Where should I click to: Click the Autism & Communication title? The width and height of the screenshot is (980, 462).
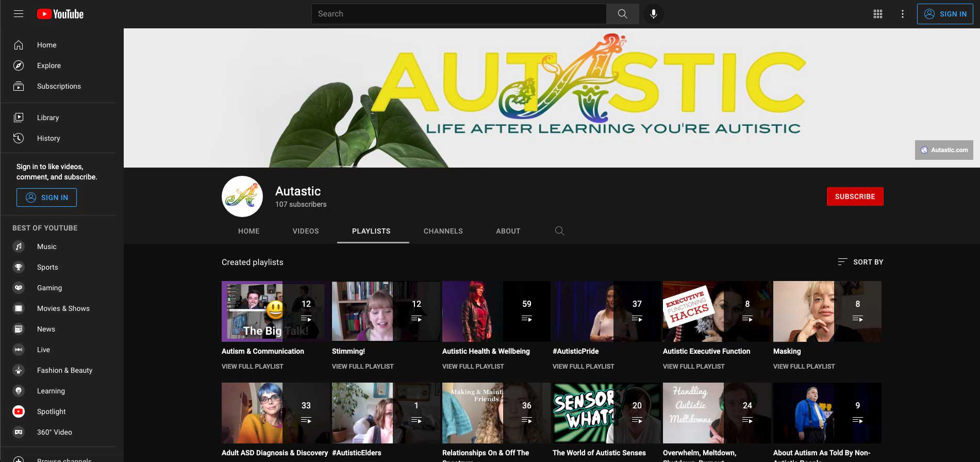click(x=263, y=351)
